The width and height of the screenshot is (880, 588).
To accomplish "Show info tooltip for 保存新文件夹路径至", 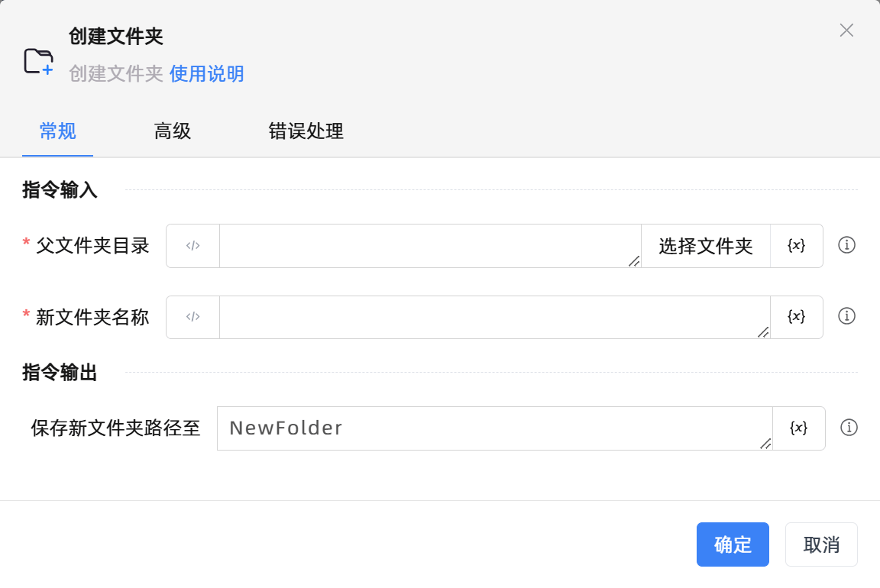I will coord(848,428).
